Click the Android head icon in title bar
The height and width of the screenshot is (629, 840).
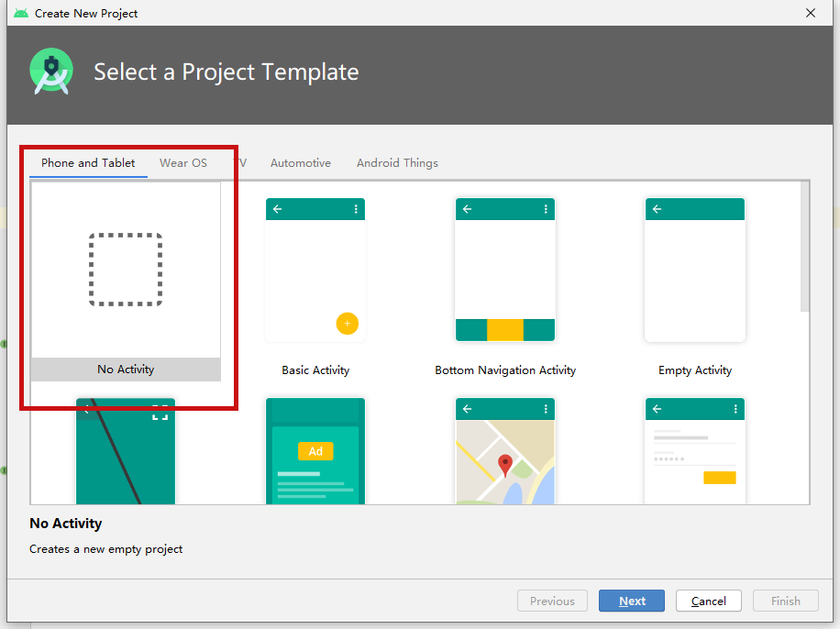tap(21, 13)
